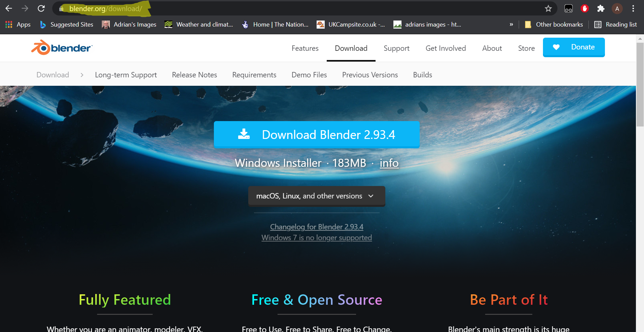Open Windows 7 is no longer supported link
Image resolution: width=644 pixels, height=332 pixels.
317,238
